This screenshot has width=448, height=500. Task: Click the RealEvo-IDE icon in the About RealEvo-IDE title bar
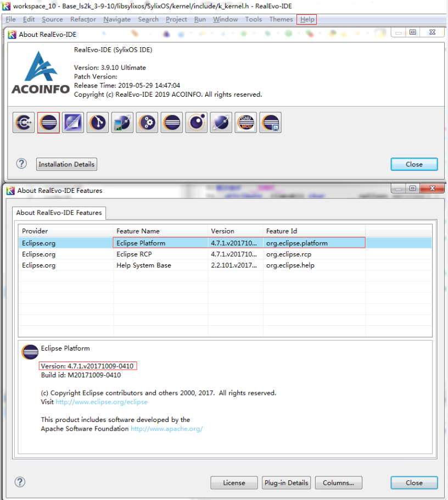pyautogui.click(x=12, y=35)
